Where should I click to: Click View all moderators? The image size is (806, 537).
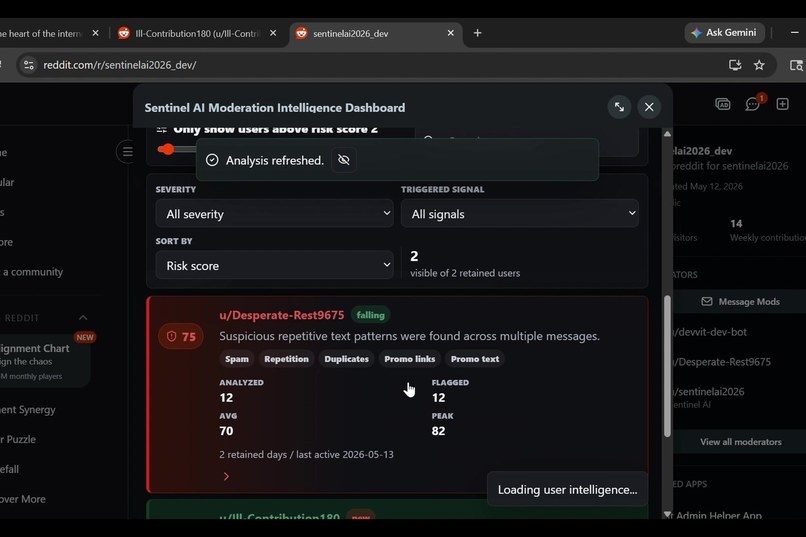pyautogui.click(x=741, y=442)
